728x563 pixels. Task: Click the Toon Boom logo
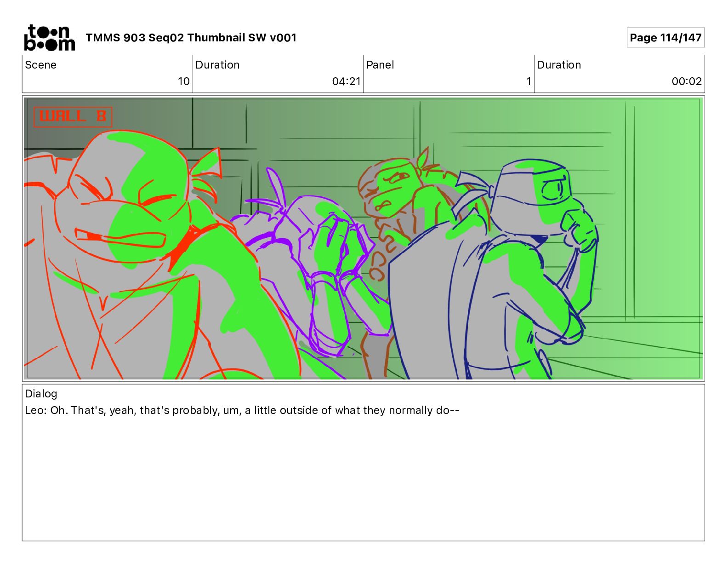tap(49, 38)
